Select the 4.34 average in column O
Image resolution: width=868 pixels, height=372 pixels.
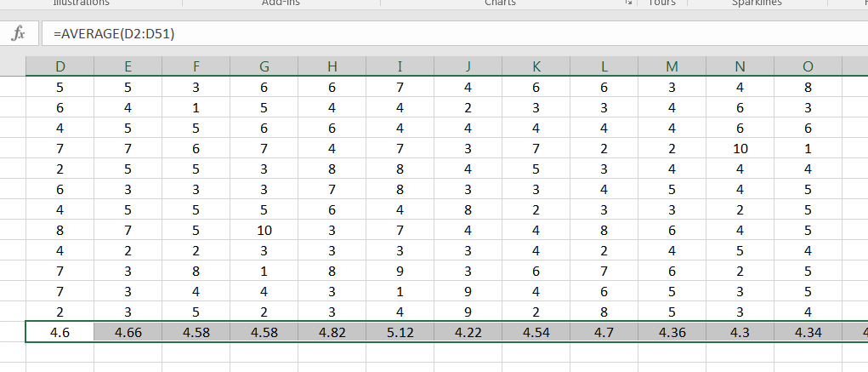pos(808,332)
